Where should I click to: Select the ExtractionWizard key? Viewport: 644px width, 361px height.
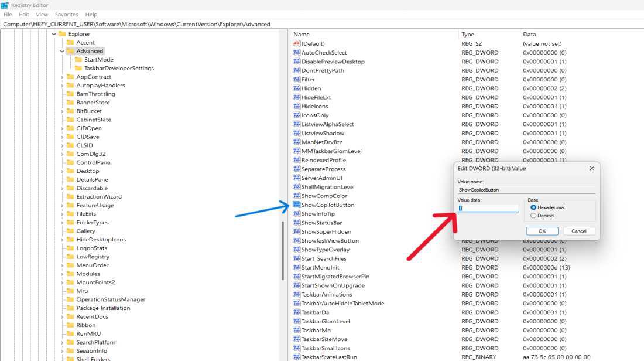99,197
